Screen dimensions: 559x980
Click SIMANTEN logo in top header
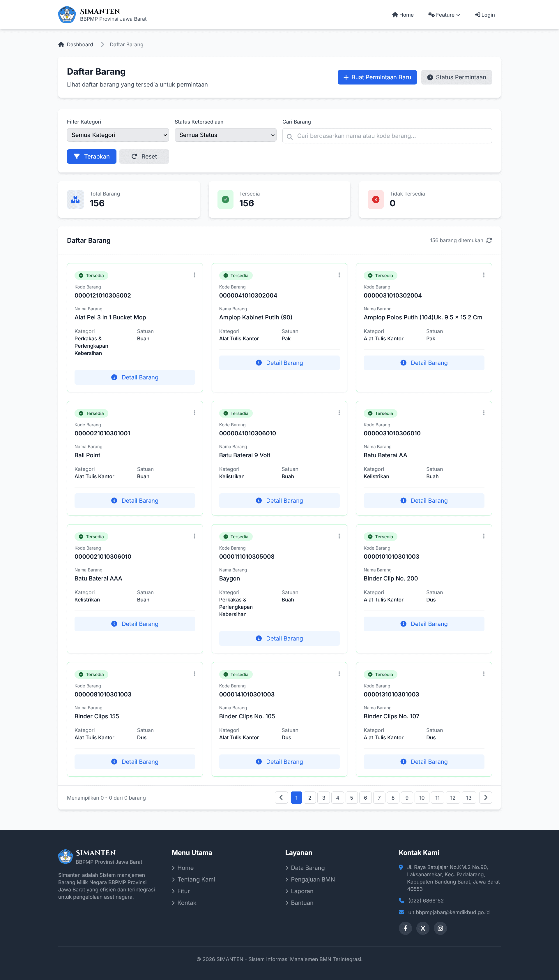67,15
